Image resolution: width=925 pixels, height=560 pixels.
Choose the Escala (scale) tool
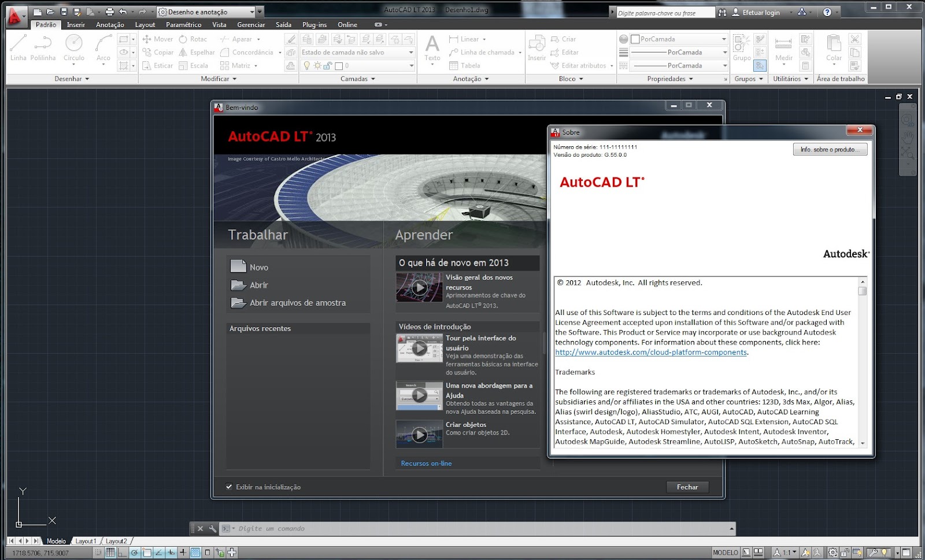[193, 66]
